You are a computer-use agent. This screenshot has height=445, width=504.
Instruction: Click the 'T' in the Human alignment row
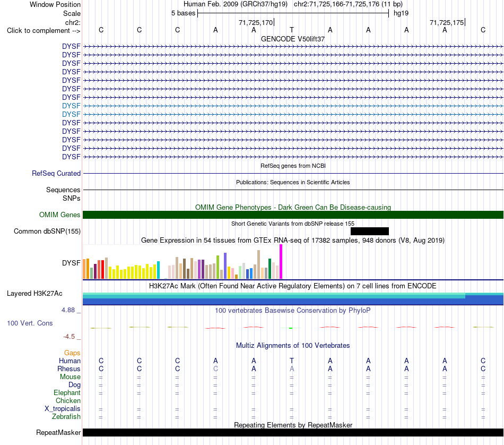pos(292,361)
